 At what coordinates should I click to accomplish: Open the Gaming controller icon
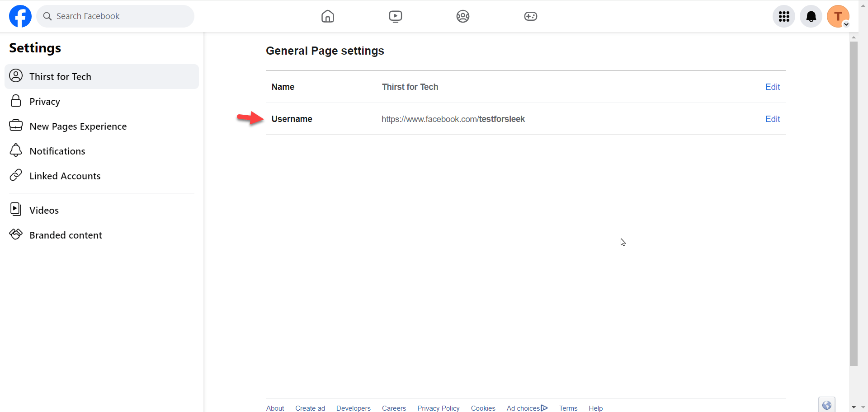click(530, 16)
